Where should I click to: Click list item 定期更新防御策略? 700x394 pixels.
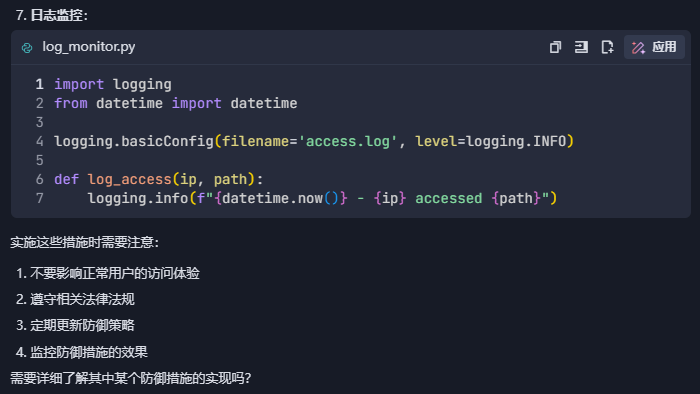click(x=82, y=325)
